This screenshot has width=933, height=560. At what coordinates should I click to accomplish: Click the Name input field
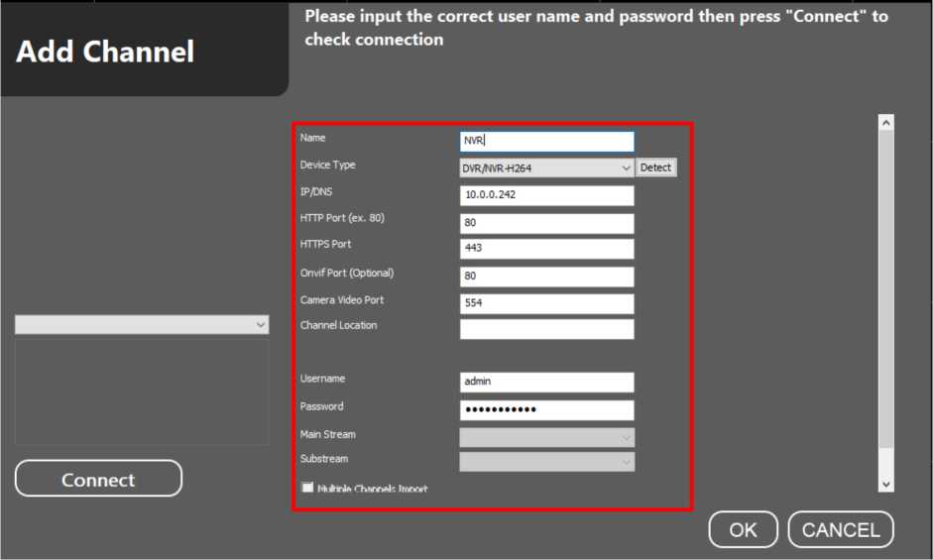pos(546,142)
